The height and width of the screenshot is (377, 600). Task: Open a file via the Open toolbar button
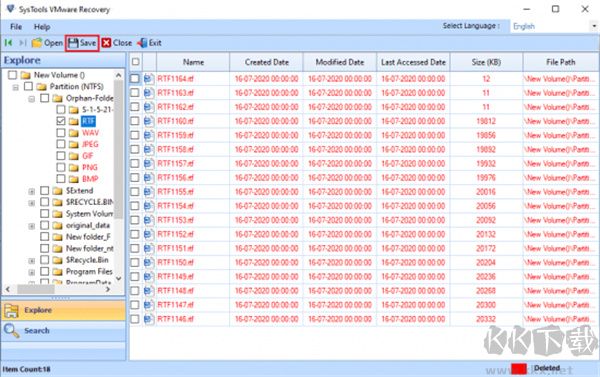pyautogui.click(x=47, y=43)
